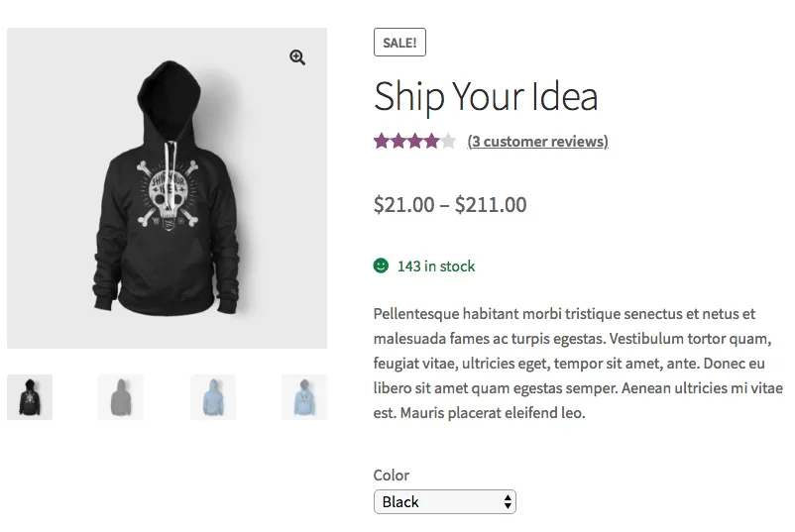The width and height of the screenshot is (795, 532).
Task: Click the fourth purple rating star
Action: (x=432, y=142)
